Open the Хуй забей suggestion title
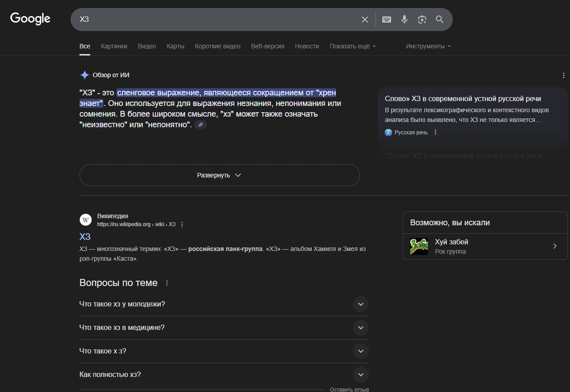Viewport: 570px width, 392px height. [x=451, y=242]
